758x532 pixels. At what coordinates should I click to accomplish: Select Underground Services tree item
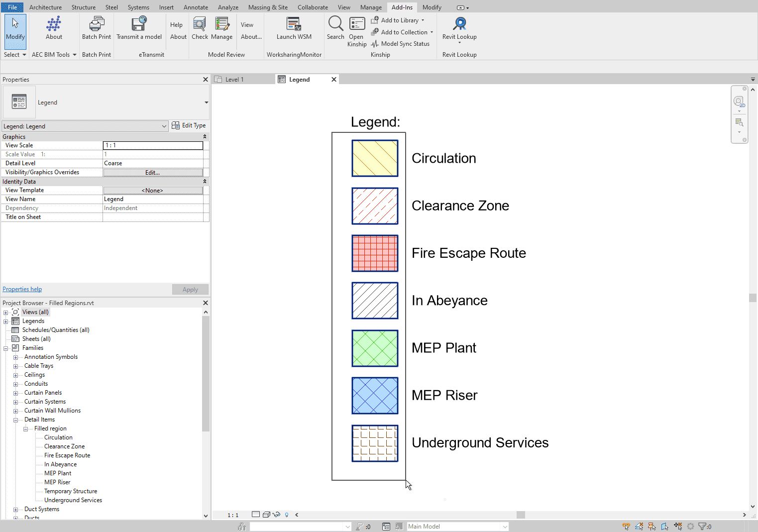73,500
